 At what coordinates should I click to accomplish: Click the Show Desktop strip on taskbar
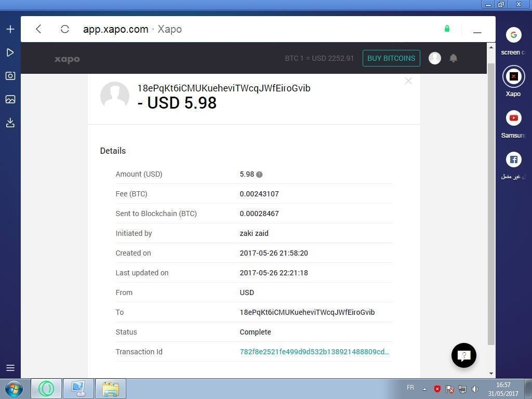click(528, 389)
